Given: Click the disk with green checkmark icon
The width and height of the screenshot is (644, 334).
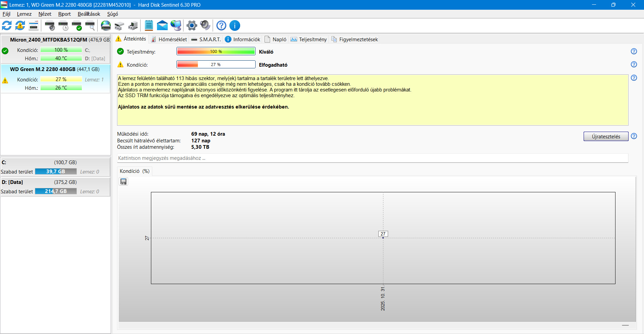Looking at the screenshot, I should point(76,25).
